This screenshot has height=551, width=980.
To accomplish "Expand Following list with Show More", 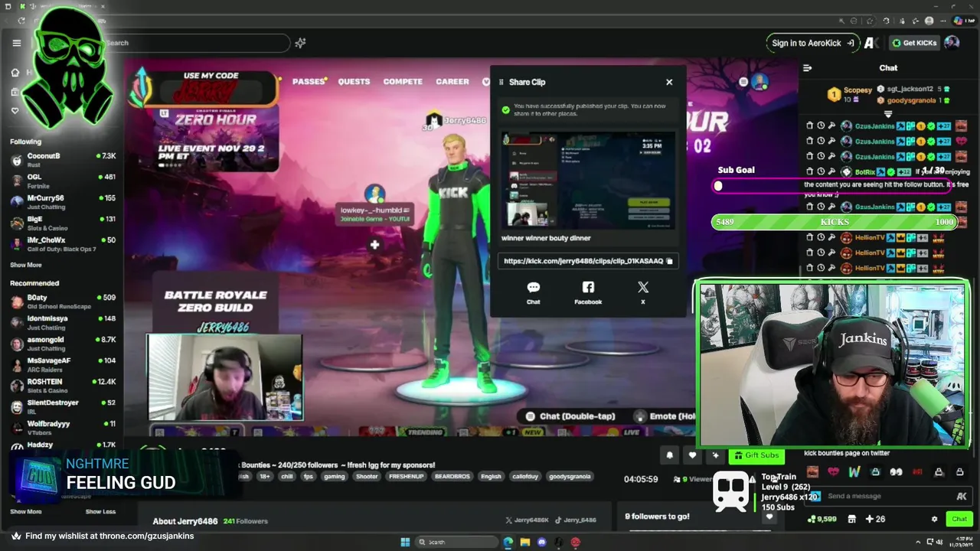I will coord(26,265).
